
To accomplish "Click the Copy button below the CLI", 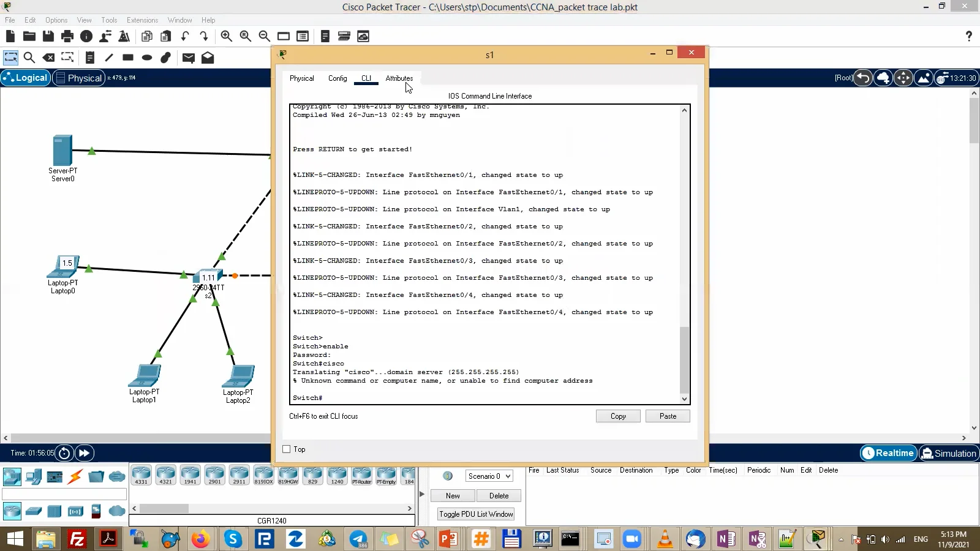I will tap(618, 416).
